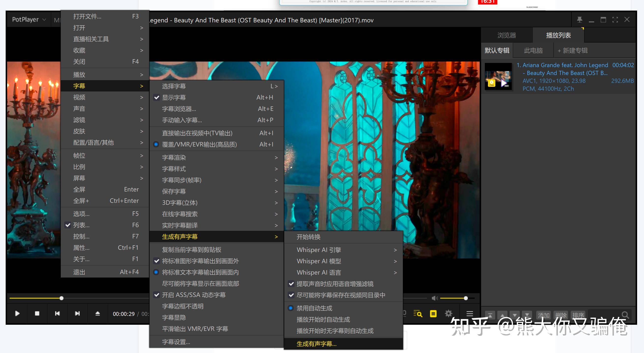The image size is (644, 353).
Task: Click the eject/open file icon
Action: [x=97, y=313]
